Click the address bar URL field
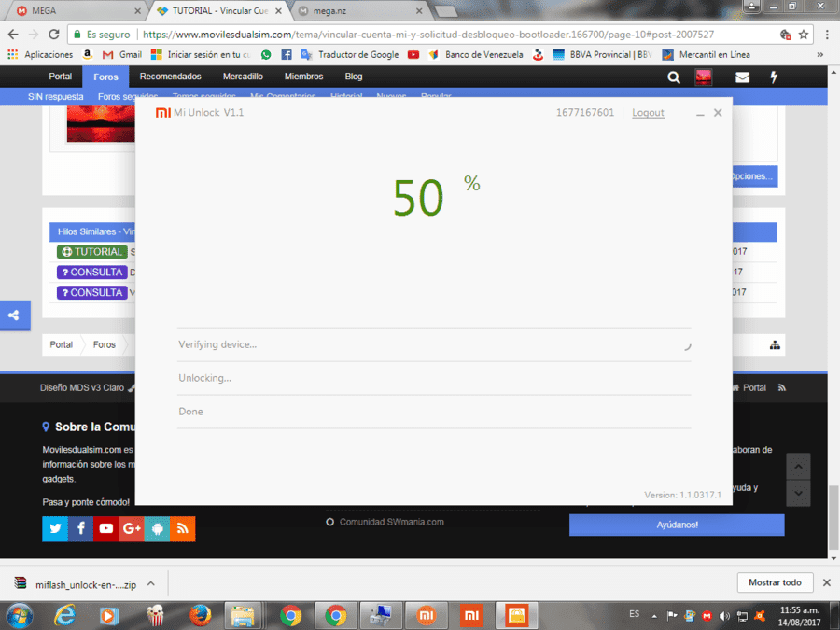 click(427, 35)
